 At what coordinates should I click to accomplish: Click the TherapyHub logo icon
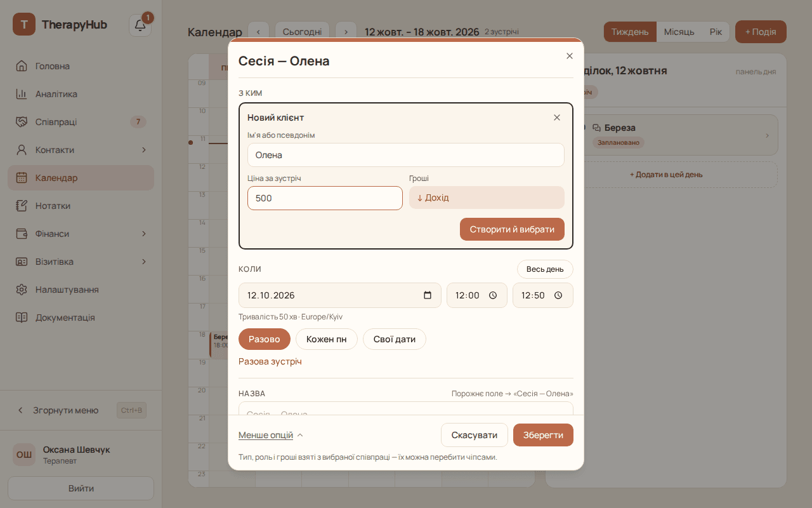click(x=24, y=25)
